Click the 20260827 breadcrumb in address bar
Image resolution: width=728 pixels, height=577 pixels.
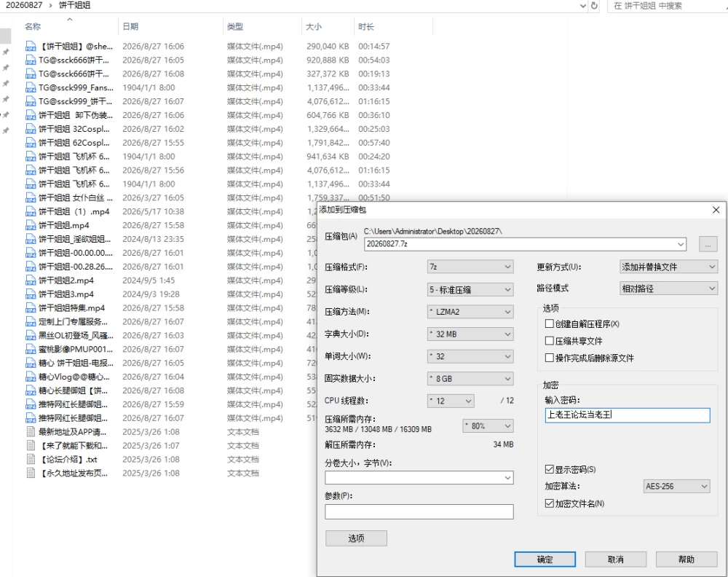(x=24, y=5)
